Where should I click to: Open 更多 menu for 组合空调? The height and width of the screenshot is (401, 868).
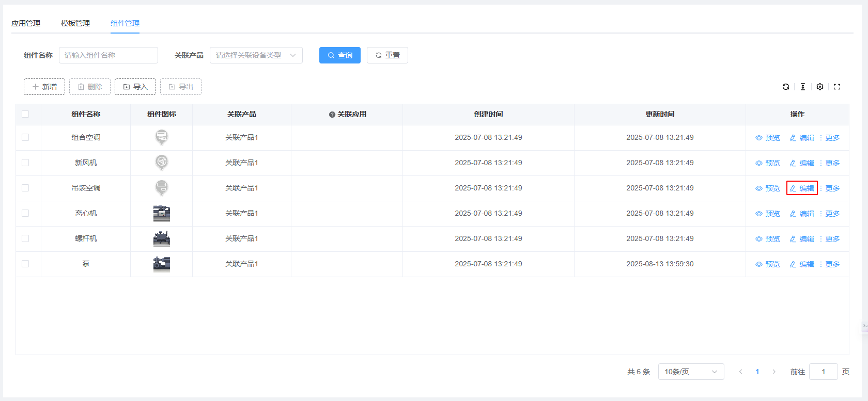click(830, 138)
